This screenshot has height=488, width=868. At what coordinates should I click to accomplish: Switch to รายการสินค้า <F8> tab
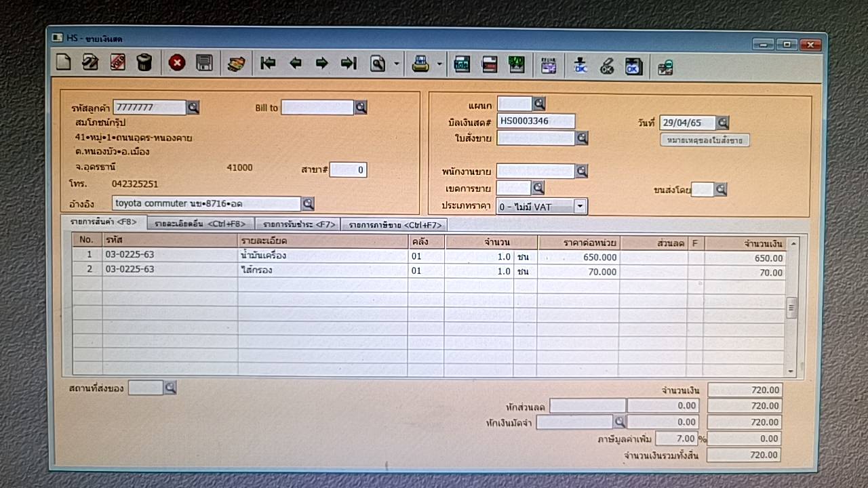click(x=103, y=222)
